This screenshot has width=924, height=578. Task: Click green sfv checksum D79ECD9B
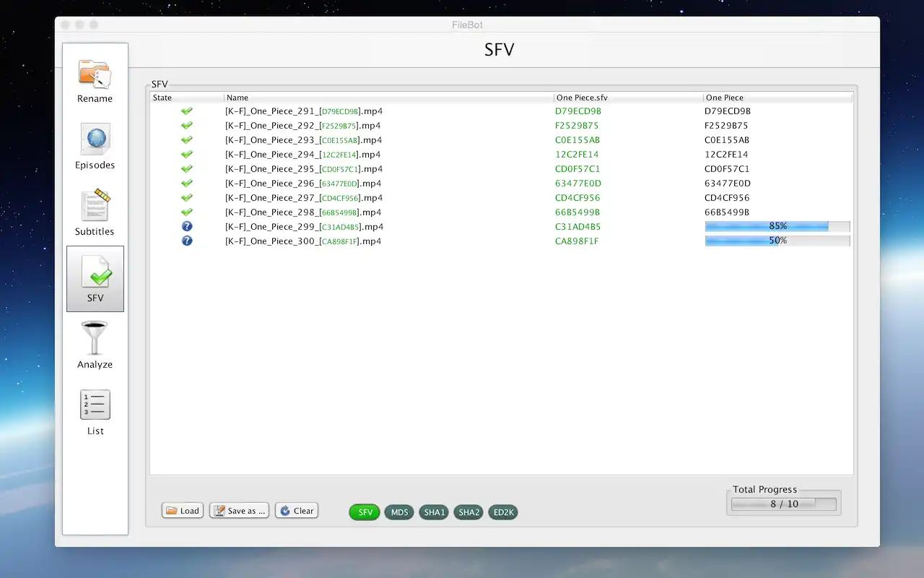click(x=578, y=111)
